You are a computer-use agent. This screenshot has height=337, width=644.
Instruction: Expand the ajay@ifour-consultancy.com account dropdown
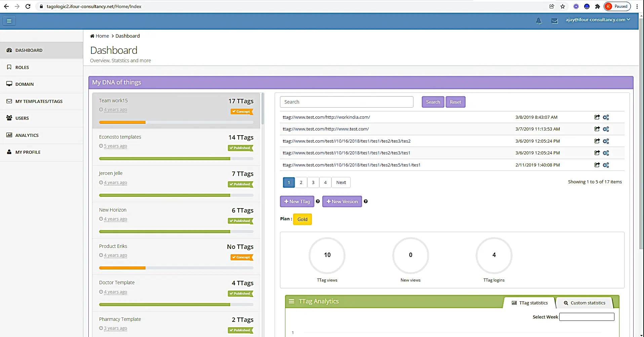pos(598,20)
